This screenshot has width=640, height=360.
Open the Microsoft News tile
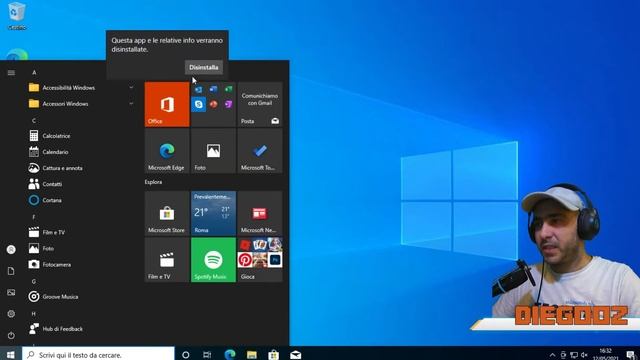tap(260, 213)
